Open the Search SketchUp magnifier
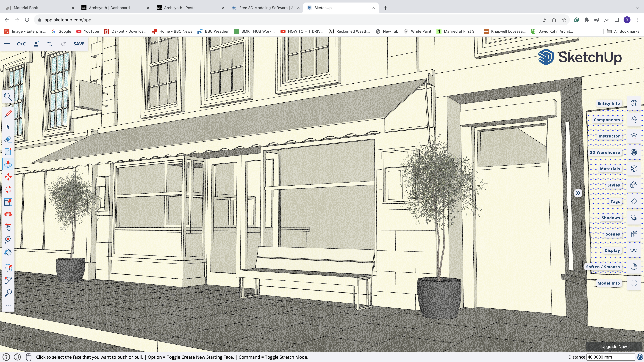The height and width of the screenshot is (362, 644). (x=8, y=97)
